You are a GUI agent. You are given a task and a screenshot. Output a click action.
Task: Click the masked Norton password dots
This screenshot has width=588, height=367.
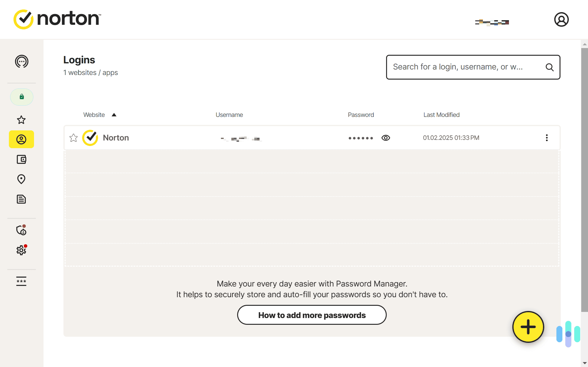click(x=361, y=138)
